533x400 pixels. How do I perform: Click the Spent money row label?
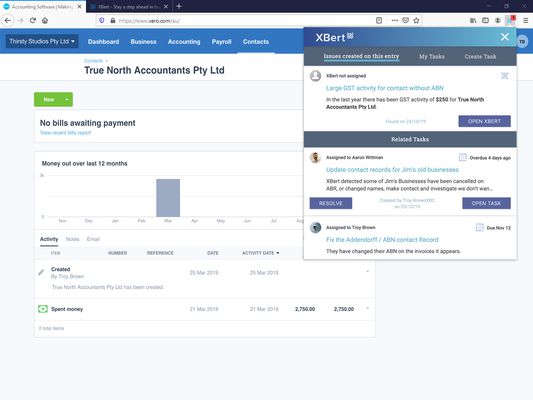point(67,309)
